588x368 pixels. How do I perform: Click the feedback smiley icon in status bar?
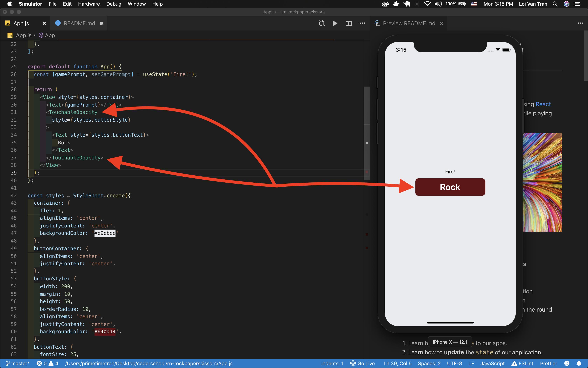pos(567,363)
